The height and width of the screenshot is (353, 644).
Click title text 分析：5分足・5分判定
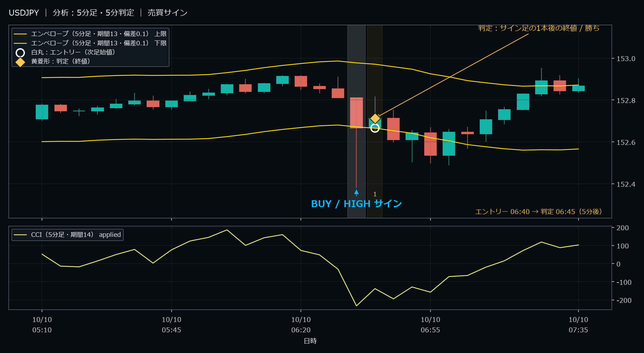[x=93, y=13]
